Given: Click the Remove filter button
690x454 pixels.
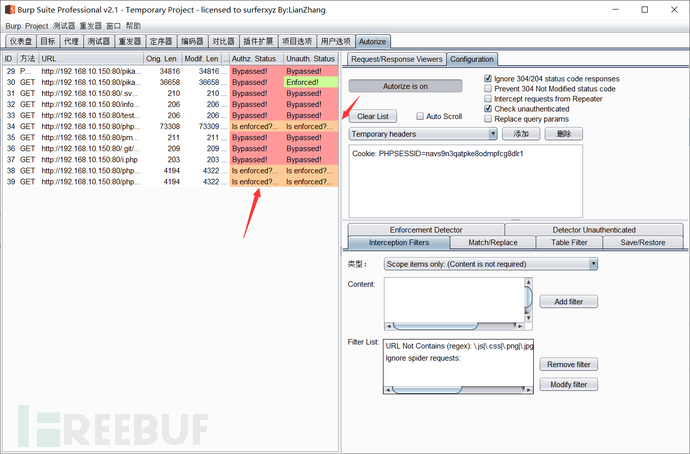Looking at the screenshot, I should pyautogui.click(x=569, y=364).
